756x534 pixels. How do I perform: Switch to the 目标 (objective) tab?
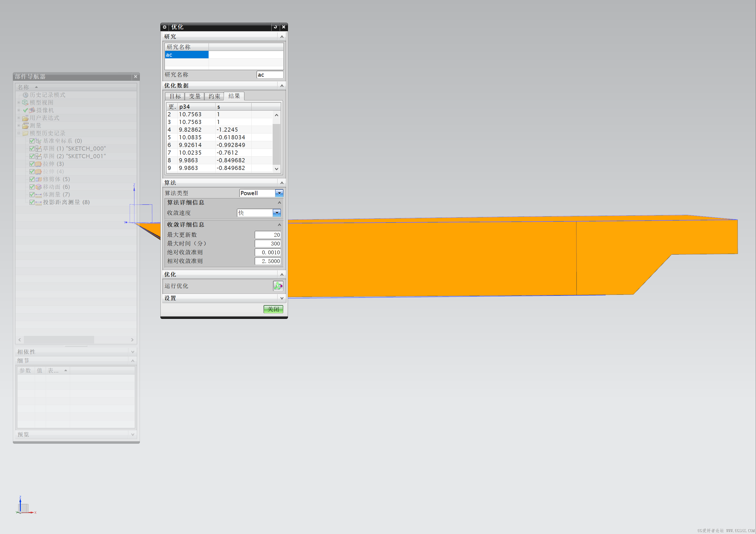click(175, 96)
